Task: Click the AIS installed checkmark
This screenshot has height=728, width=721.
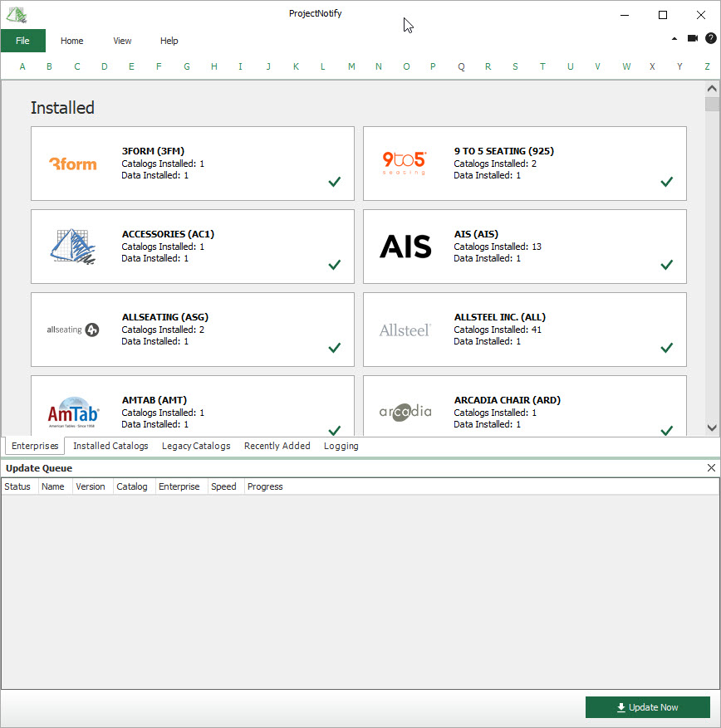Action: tap(667, 265)
